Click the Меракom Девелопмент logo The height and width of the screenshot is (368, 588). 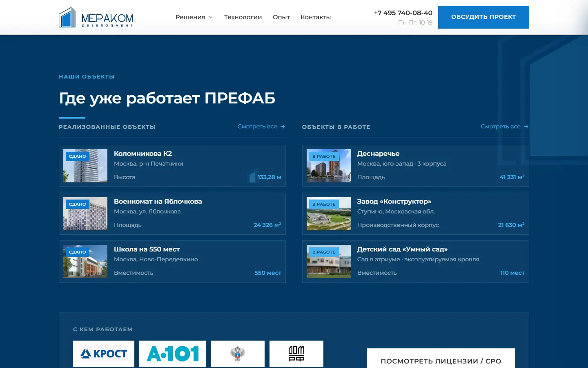pyautogui.click(x=96, y=18)
